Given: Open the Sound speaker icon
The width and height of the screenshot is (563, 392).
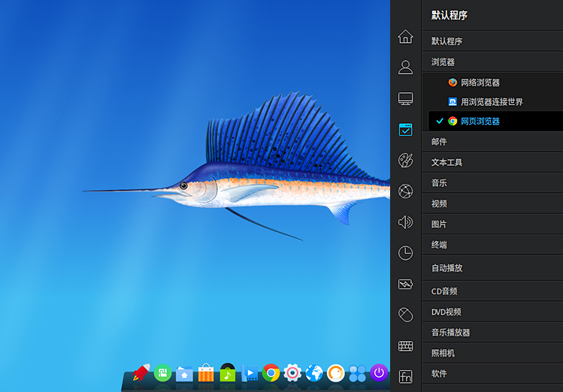Looking at the screenshot, I should pos(405,222).
